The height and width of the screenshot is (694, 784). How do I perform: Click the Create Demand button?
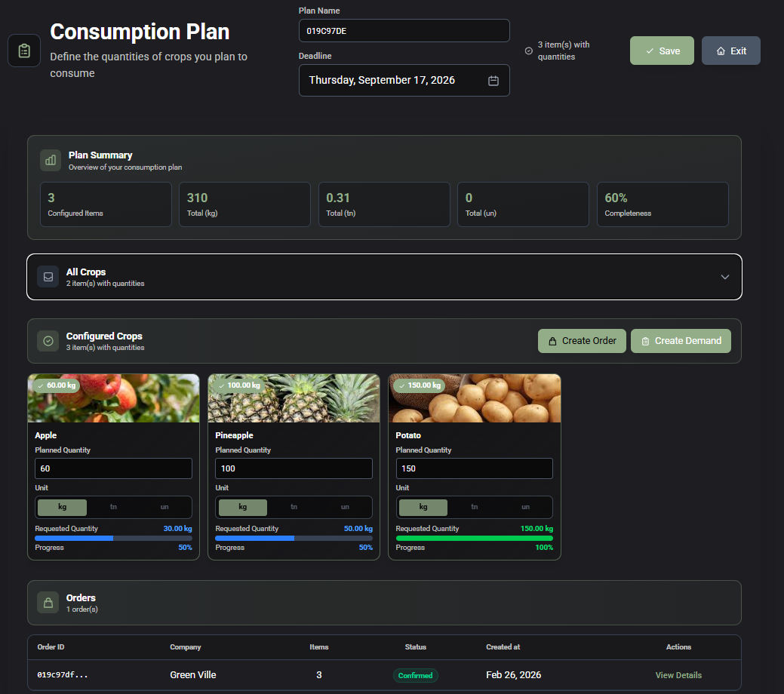point(680,341)
